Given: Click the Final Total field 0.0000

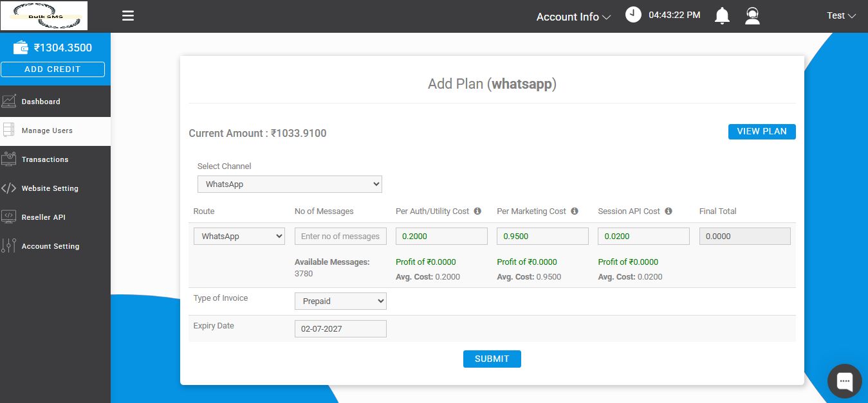Looking at the screenshot, I should tap(744, 236).
